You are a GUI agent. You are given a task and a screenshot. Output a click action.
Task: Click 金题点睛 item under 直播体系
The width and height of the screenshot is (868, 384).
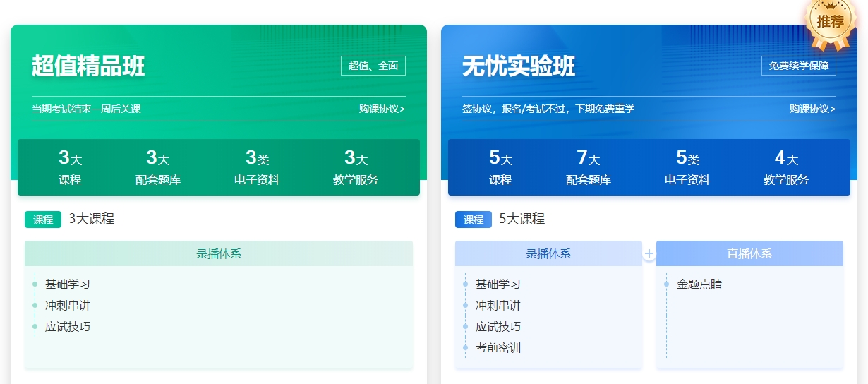coord(699,284)
